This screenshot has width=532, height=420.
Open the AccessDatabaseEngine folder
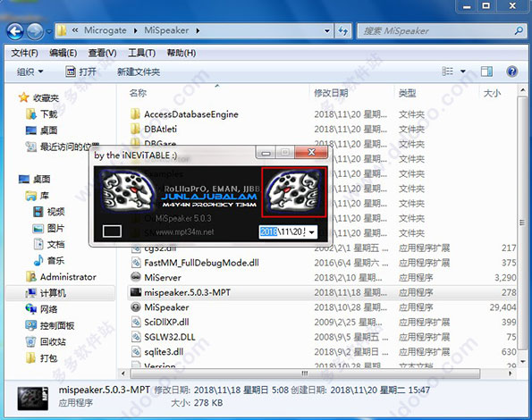click(191, 114)
